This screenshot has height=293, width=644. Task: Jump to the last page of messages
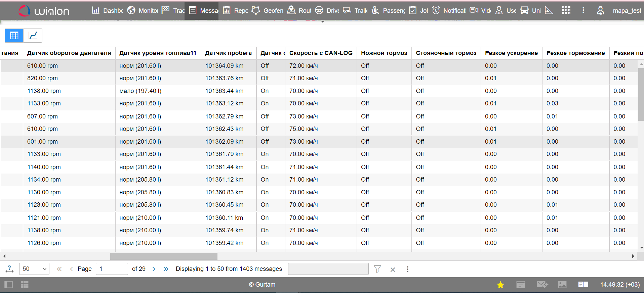point(166,269)
